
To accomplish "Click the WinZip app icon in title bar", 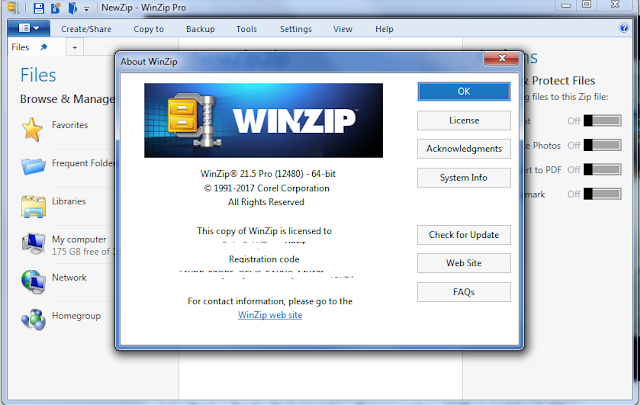I will tap(13, 7).
